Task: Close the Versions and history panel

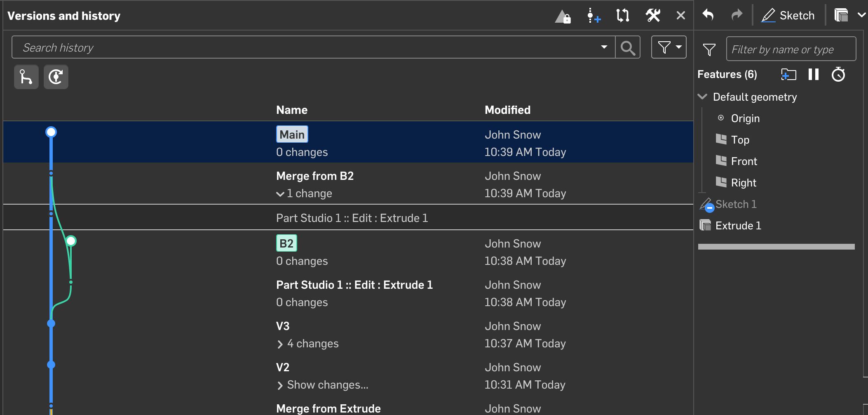Action: pyautogui.click(x=681, y=16)
